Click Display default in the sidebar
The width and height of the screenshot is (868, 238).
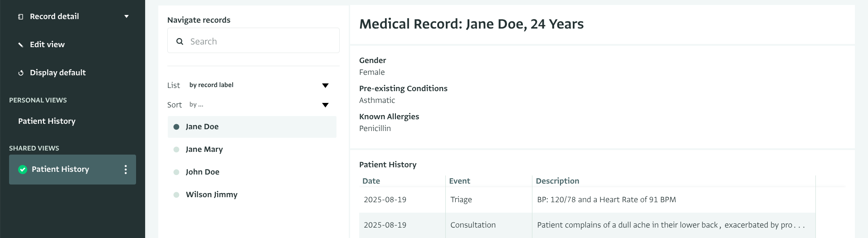[58, 73]
